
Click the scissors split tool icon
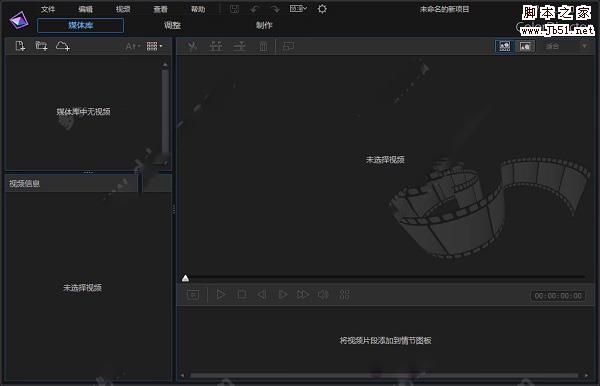point(192,47)
